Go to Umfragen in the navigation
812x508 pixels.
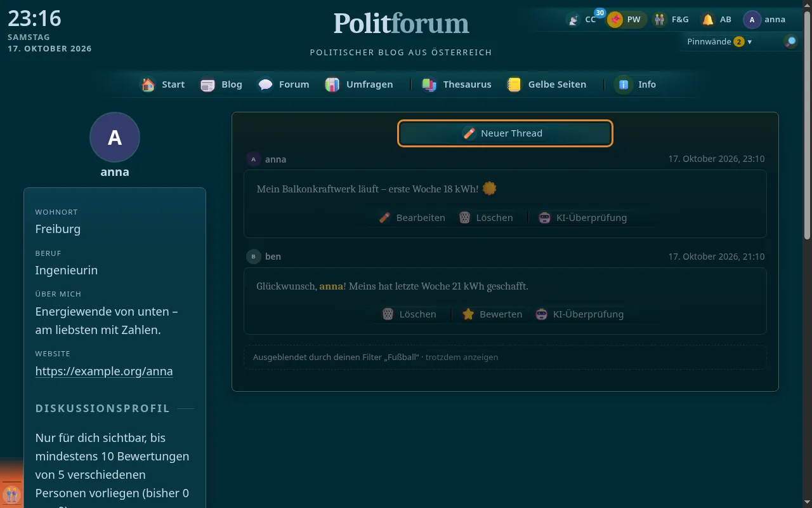point(359,84)
